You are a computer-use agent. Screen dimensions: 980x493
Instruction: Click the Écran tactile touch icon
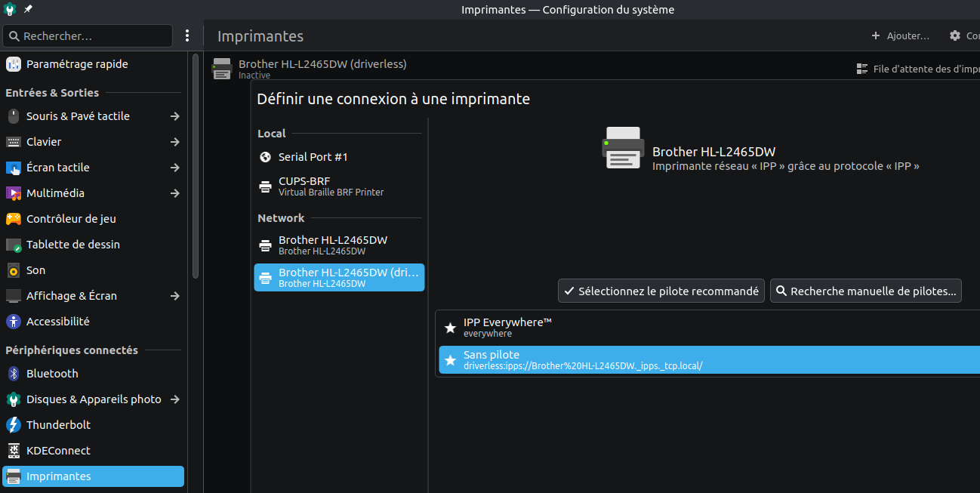coord(14,168)
